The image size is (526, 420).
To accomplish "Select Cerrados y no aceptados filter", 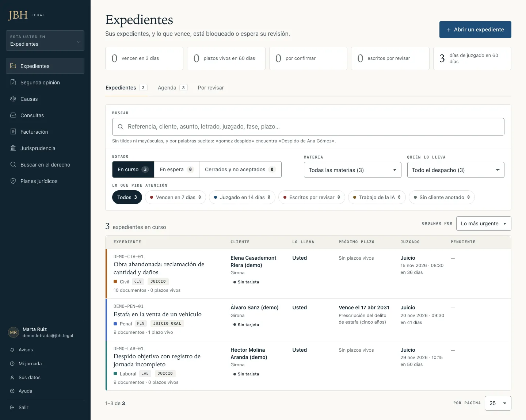I will pos(240,169).
